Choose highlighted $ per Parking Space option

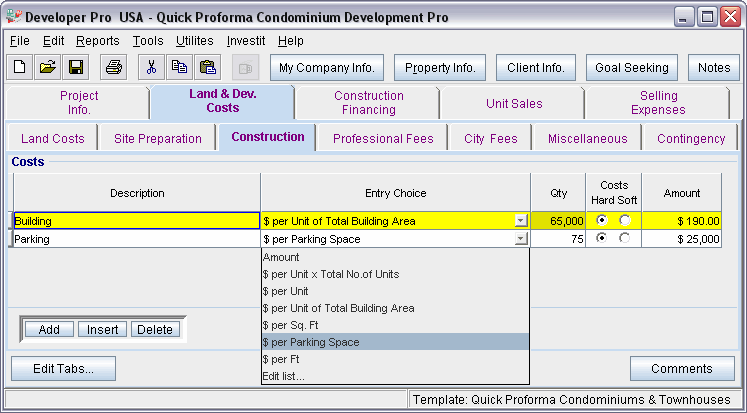[x=395, y=342]
